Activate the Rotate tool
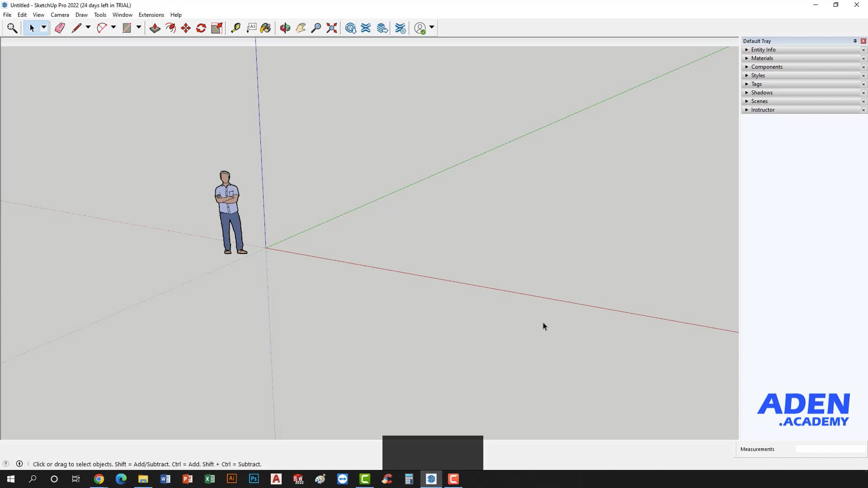 tap(201, 28)
